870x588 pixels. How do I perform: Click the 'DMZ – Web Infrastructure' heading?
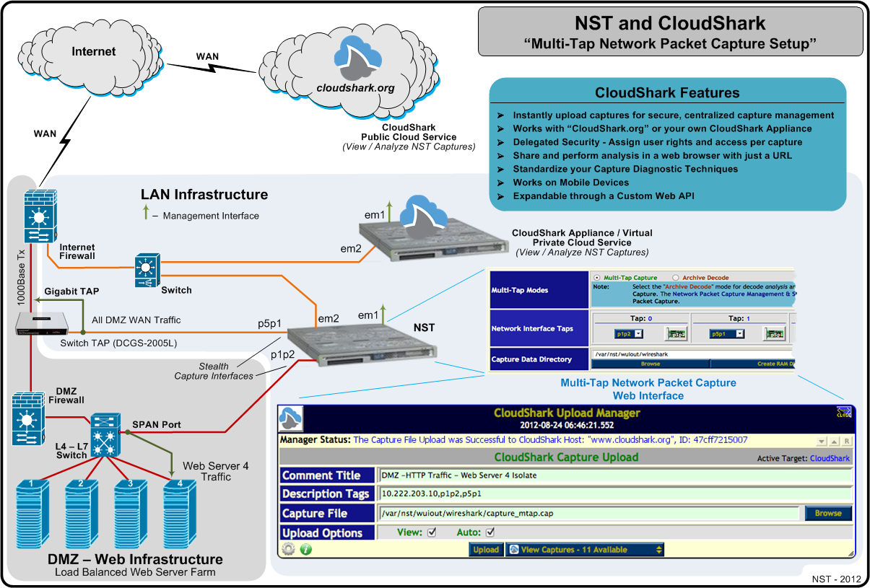pos(135,559)
